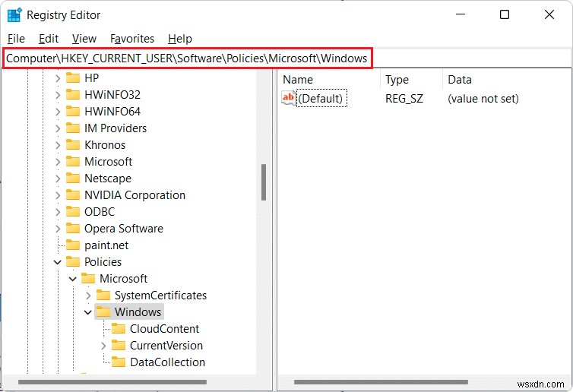Click the (Default) string value icon
Image resolution: width=573 pixels, height=392 pixels.
[288, 98]
